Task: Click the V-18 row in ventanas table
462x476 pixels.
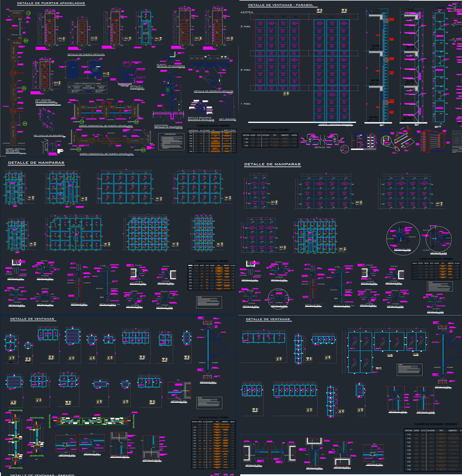Action: coord(433,435)
